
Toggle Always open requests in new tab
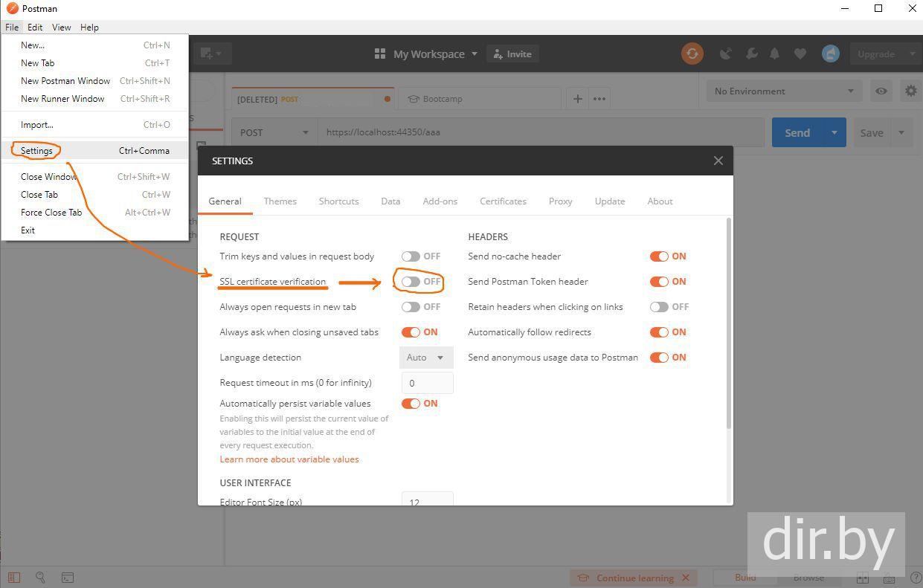coord(411,307)
